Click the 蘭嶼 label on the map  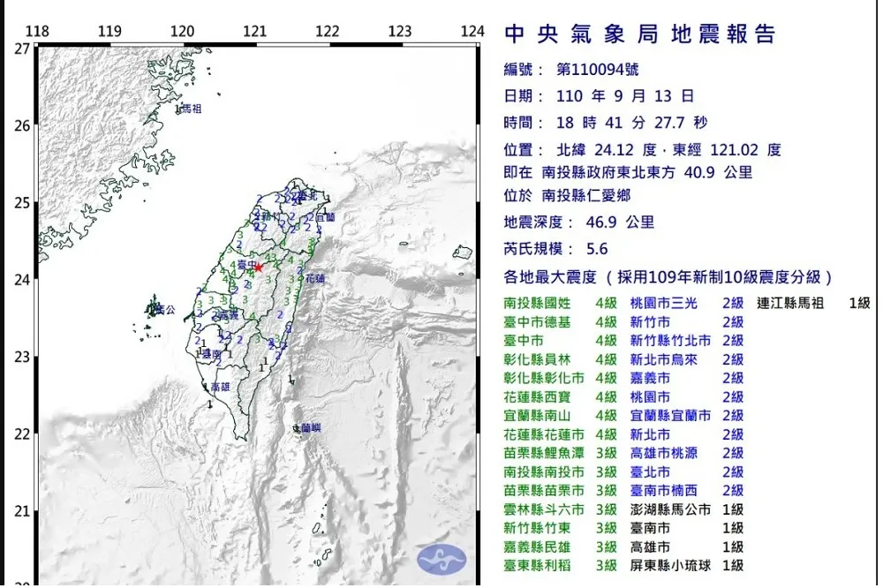310,428
